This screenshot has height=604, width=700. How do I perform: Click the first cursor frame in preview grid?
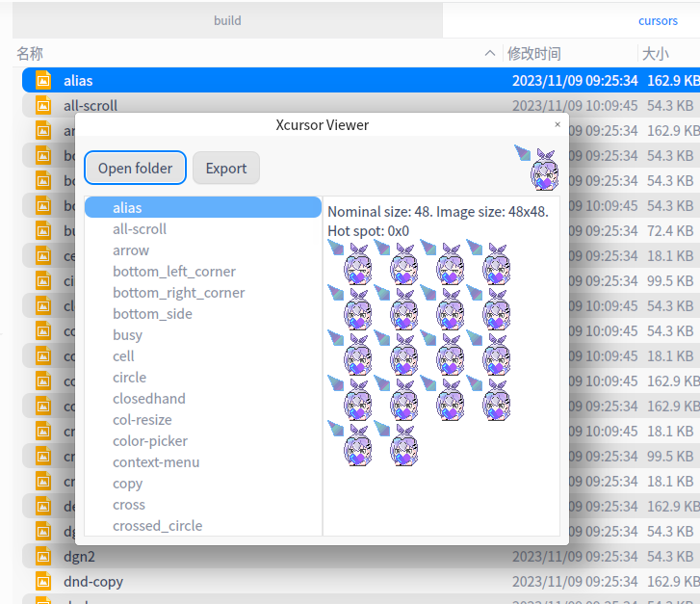point(350,262)
